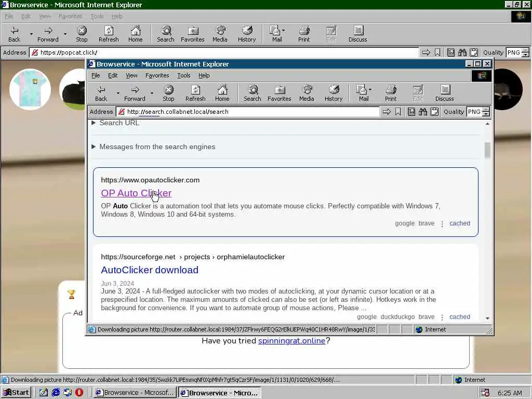The height and width of the screenshot is (399, 532).
Task: Adjust Quality PNG stepper in front window
Action: pyautogui.click(x=486, y=112)
